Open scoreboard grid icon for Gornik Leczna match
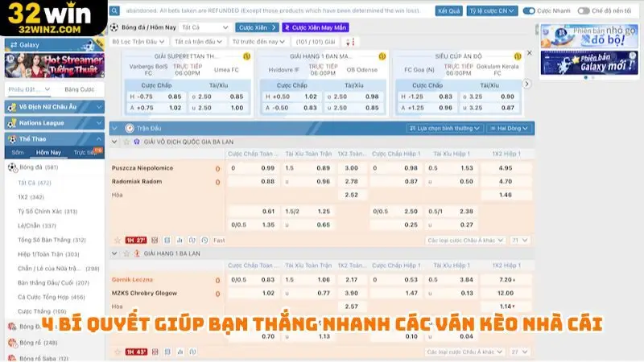Image resolution: width=644 pixels, height=362 pixels. pos(155,352)
